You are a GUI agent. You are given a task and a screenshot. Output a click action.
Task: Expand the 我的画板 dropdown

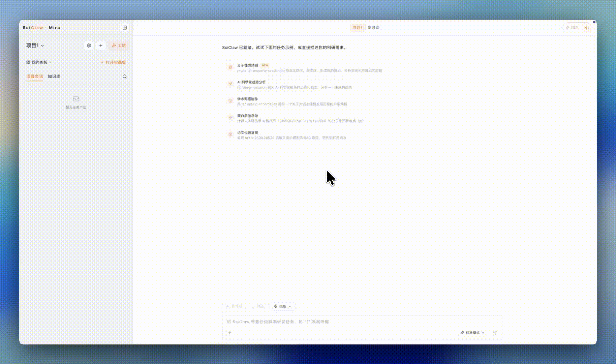[39, 62]
